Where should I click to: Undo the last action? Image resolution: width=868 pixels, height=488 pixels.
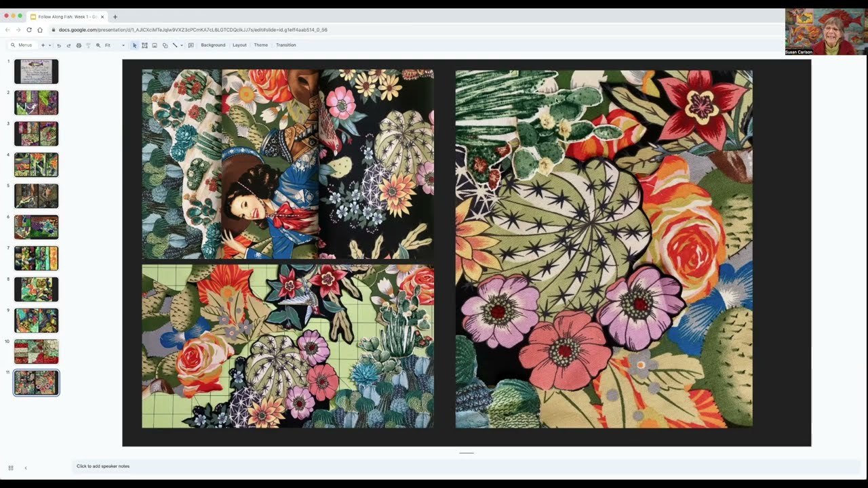click(59, 45)
